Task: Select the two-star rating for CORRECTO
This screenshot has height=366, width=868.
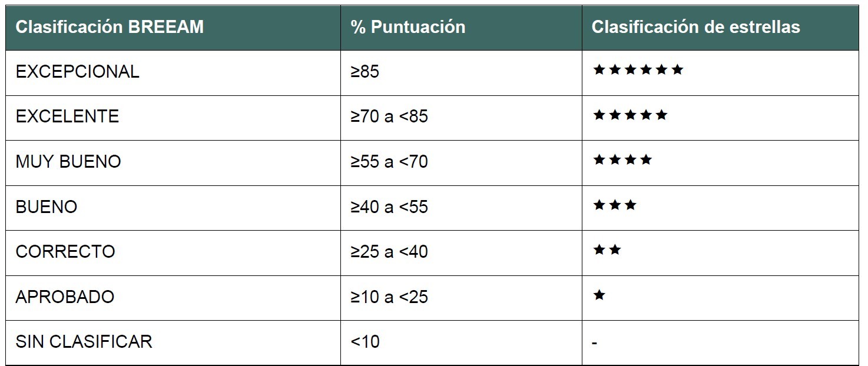Action: 607,250
